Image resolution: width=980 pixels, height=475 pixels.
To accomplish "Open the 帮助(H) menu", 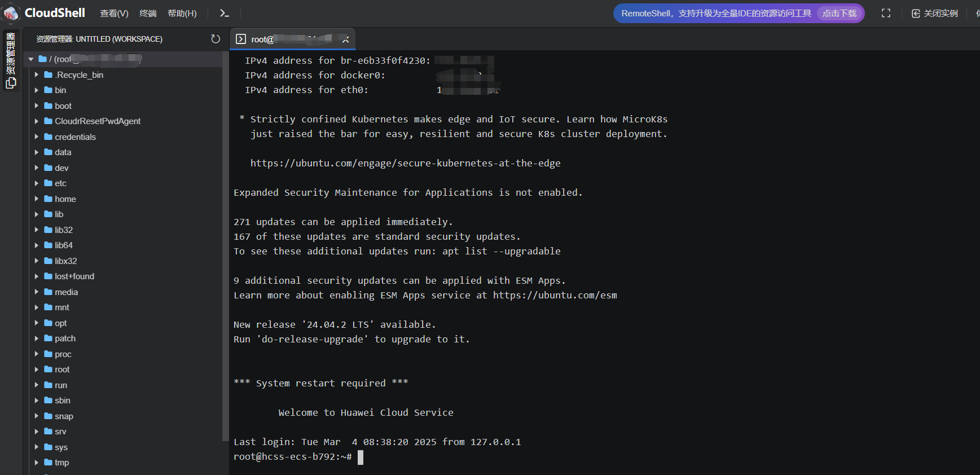I will point(182,13).
